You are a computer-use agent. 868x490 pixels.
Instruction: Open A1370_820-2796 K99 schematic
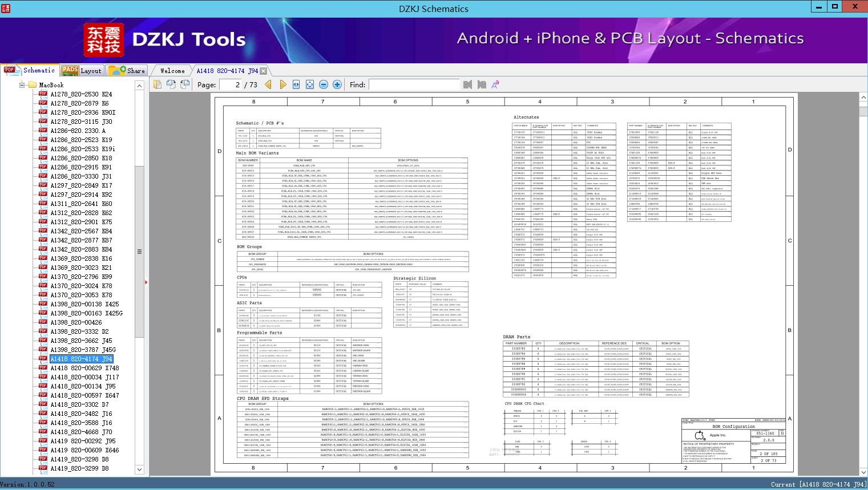click(81, 277)
